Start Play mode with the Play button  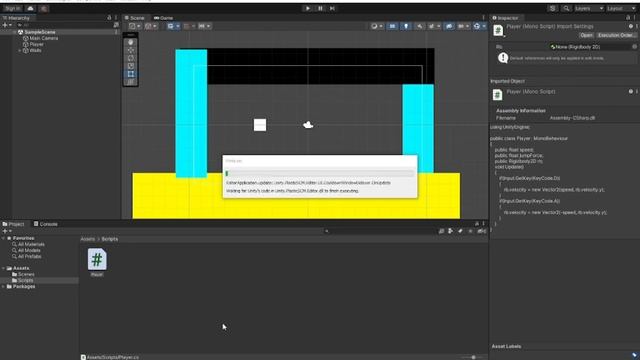pyautogui.click(x=308, y=8)
